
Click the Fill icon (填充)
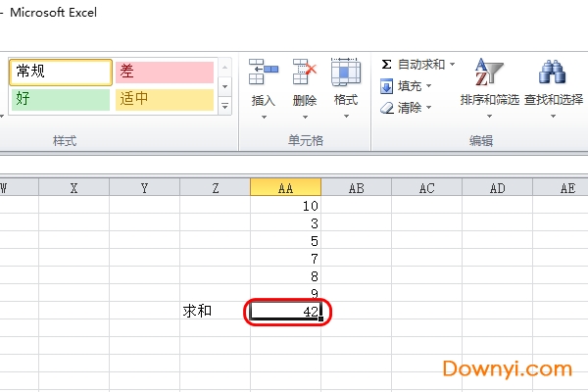click(387, 86)
